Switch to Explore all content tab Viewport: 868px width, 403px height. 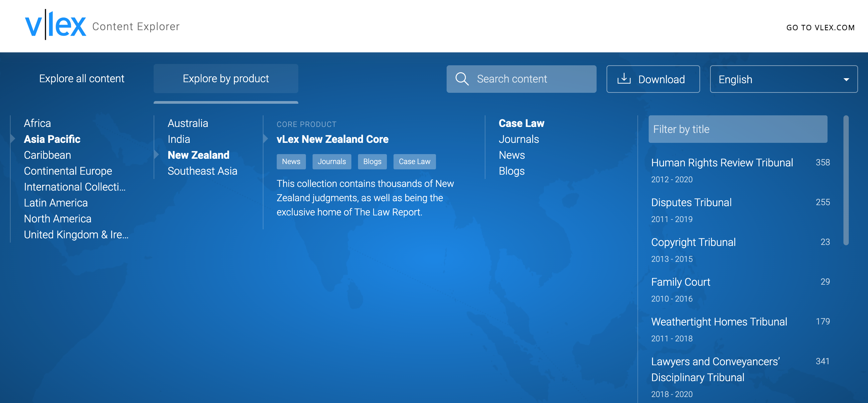tap(82, 79)
